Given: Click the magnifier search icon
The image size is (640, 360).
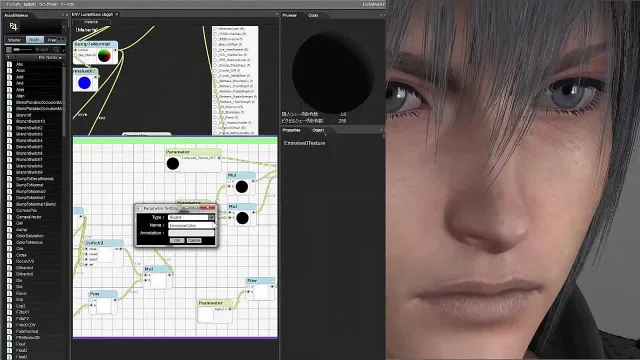Looking at the screenshot, I should pos(56,49).
